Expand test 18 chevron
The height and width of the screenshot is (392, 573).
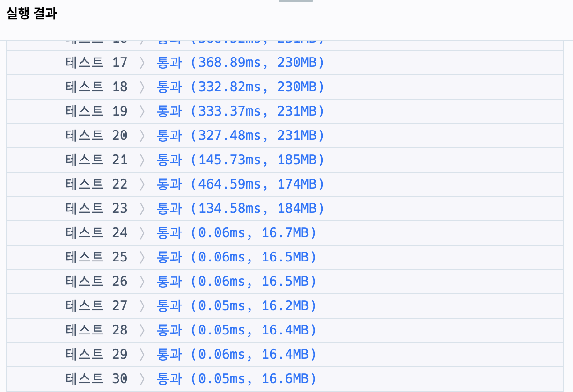click(x=142, y=87)
